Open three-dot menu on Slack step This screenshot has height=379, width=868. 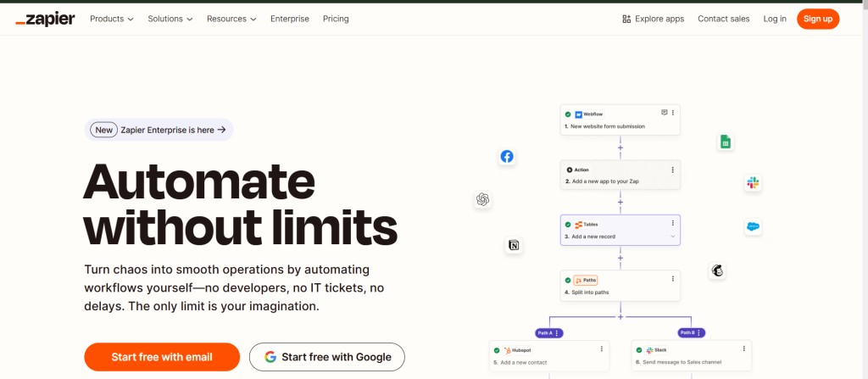click(744, 348)
